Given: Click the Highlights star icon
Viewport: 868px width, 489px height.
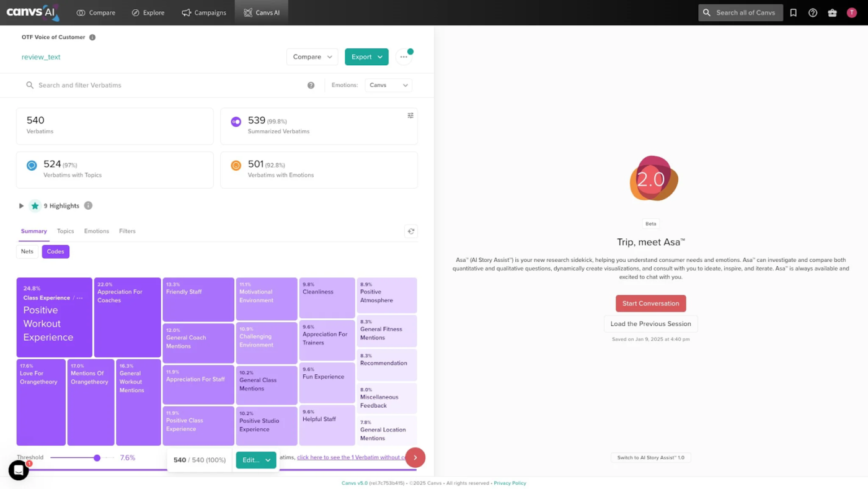Looking at the screenshot, I should [x=35, y=206].
